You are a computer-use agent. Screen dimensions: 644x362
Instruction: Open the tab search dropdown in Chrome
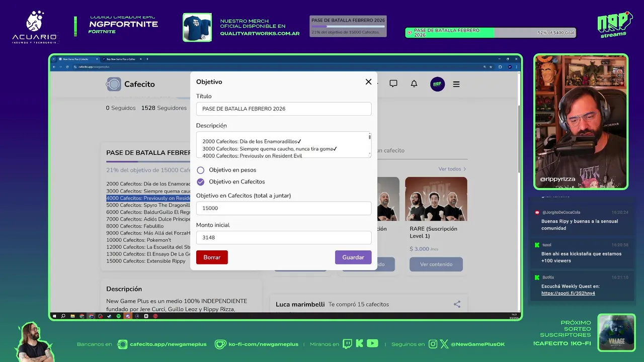[x=53, y=59]
